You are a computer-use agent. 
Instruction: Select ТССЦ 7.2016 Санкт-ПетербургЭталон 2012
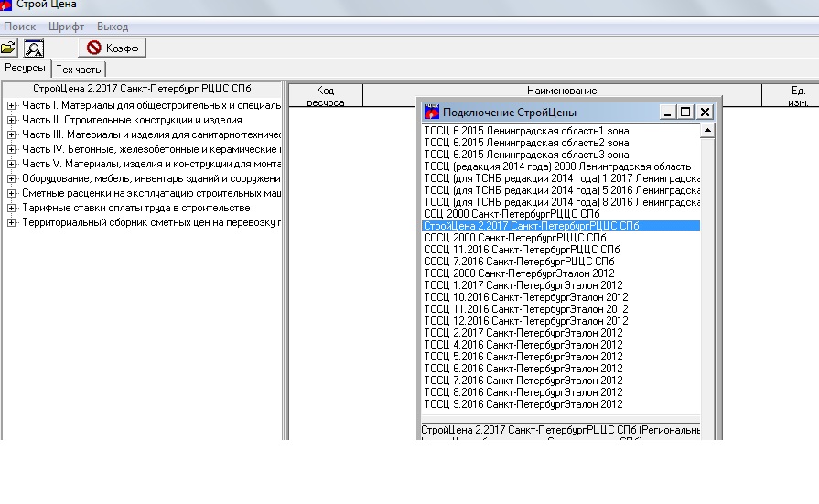tap(560, 381)
